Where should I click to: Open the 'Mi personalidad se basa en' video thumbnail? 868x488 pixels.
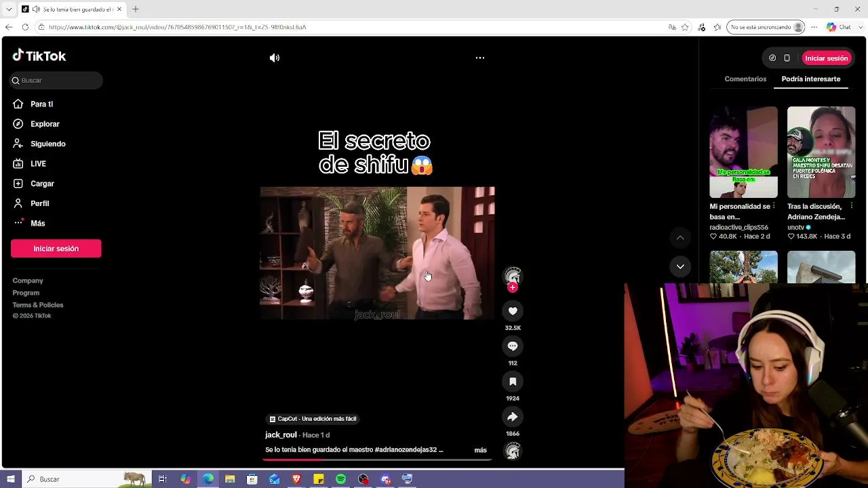click(744, 152)
